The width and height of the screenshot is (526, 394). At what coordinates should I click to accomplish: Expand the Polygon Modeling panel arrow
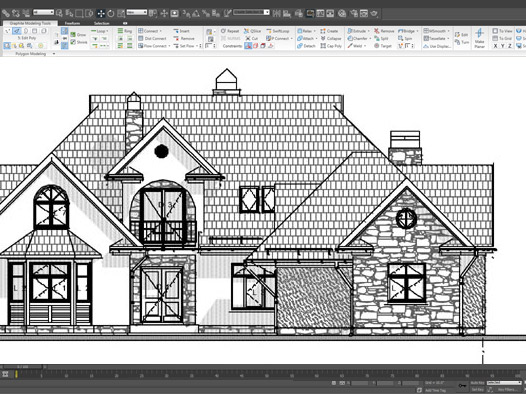pyautogui.click(x=54, y=54)
